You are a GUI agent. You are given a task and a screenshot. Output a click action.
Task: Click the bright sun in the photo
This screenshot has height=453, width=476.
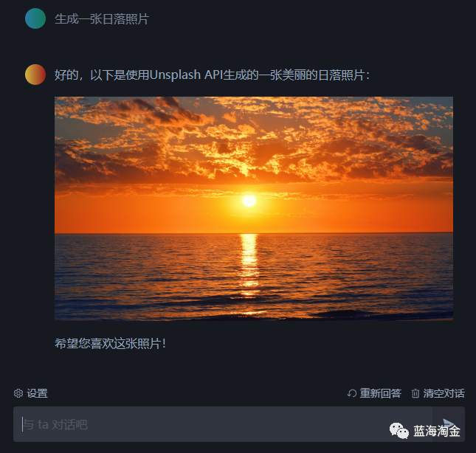pos(249,201)
